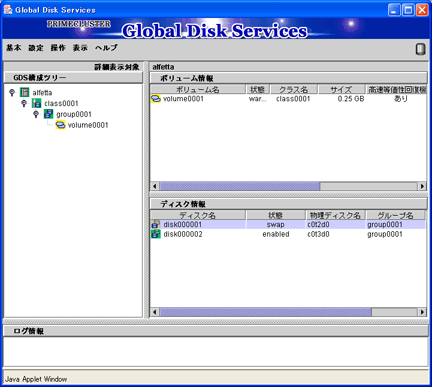Click the ディスク名 column header
This screenshot has height=387, width=432.
(198, 215)
